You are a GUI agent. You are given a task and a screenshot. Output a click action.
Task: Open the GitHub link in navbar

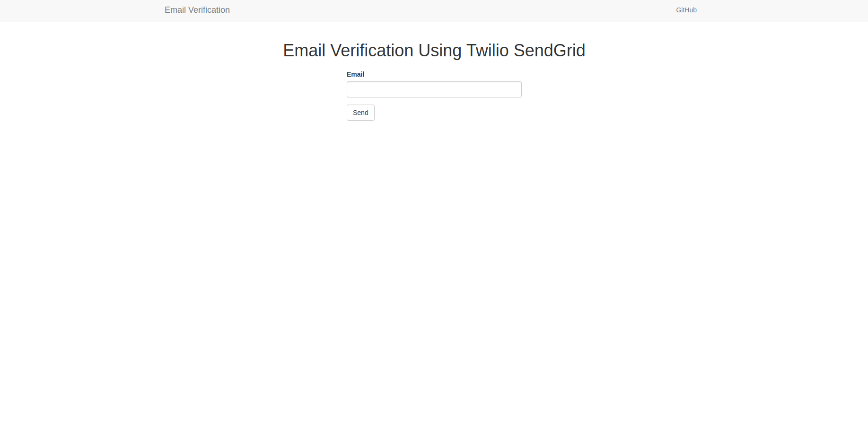pos(686,10)
